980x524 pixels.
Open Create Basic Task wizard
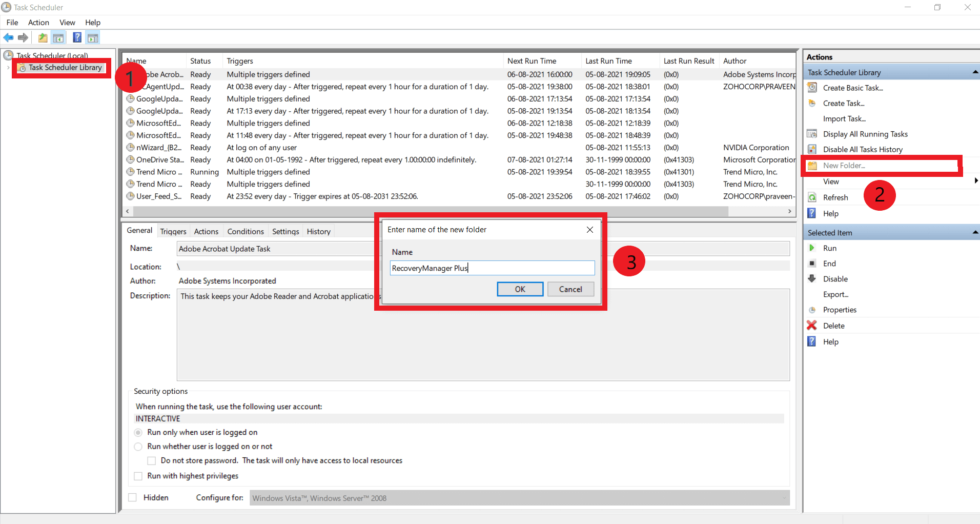click(852, 88)
